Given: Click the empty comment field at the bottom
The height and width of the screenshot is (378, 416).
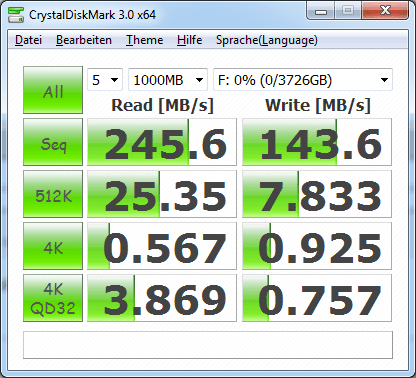Looking at the screenshot, I should tap(208, 345).
